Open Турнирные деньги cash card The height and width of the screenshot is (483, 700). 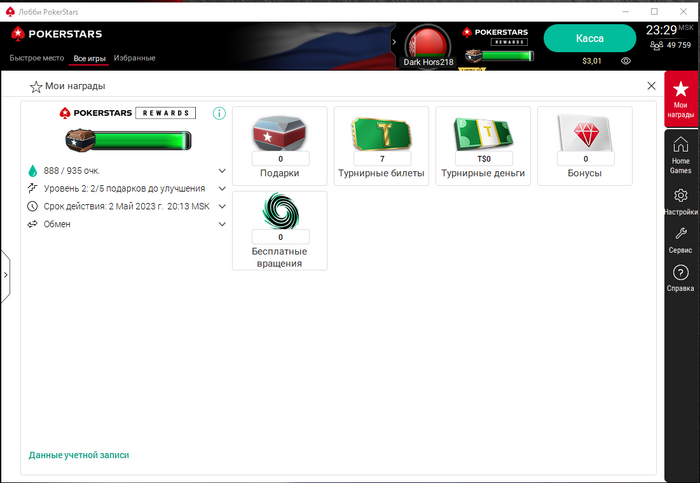pyautogui.click(x=483, y=146)
